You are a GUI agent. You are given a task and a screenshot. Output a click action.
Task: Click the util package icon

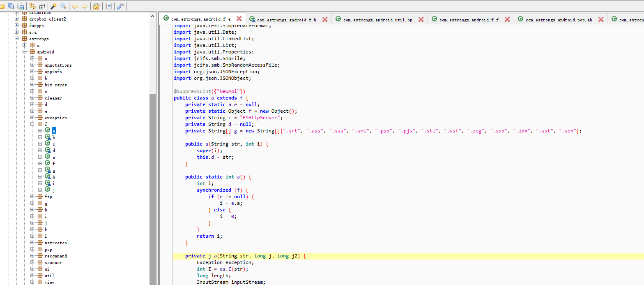(x=40, y=276)
